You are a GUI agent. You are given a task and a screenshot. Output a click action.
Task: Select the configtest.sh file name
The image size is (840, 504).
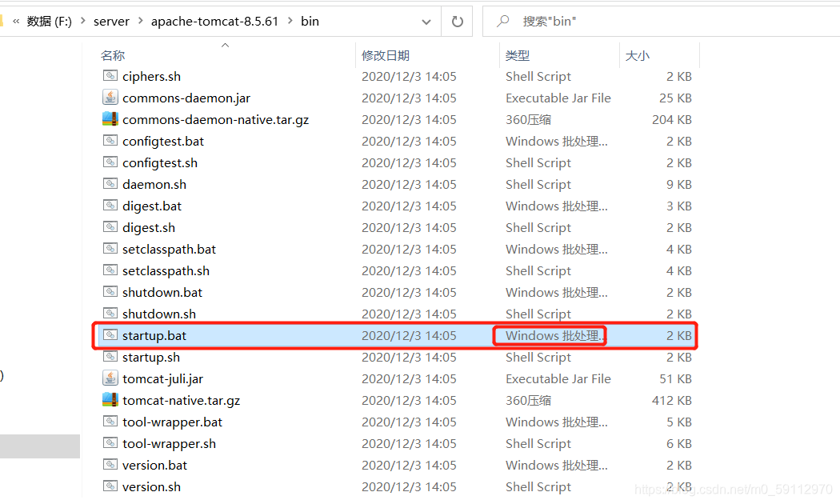(x=160, y=163)
